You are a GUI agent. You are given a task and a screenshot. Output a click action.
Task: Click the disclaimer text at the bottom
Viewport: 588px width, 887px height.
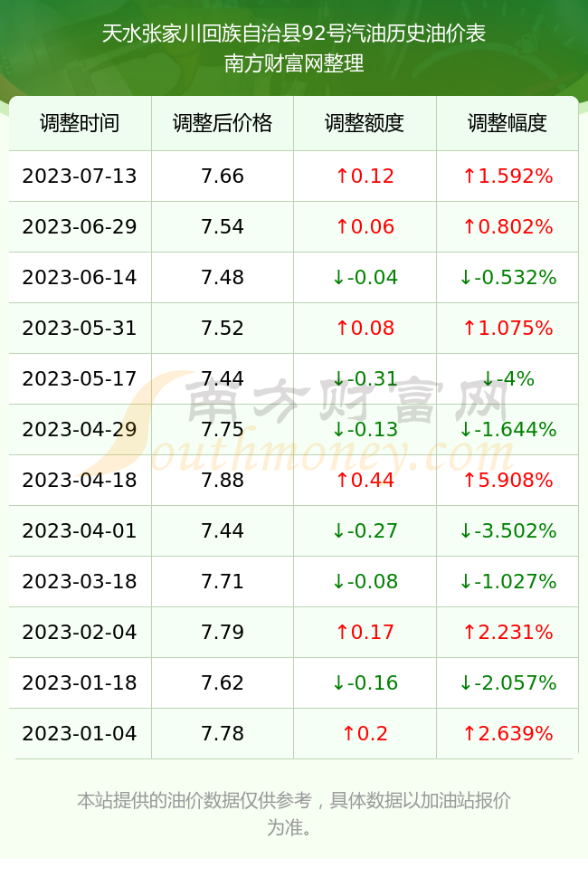293,814
